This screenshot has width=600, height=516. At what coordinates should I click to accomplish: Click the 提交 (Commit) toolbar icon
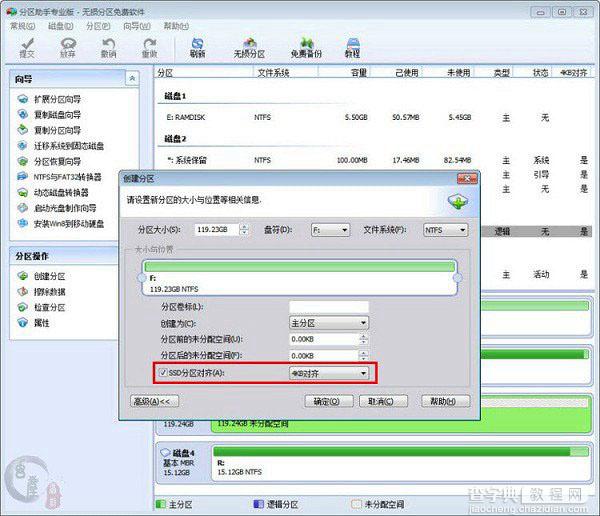point(27,47)
